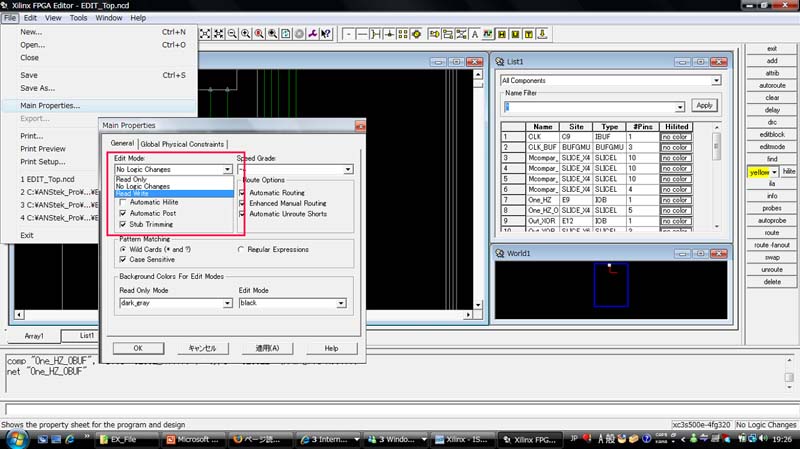Click 'no color' swatch for CLK row
Image resolution: width=800 pixels, height=449 pixels.
675,137
